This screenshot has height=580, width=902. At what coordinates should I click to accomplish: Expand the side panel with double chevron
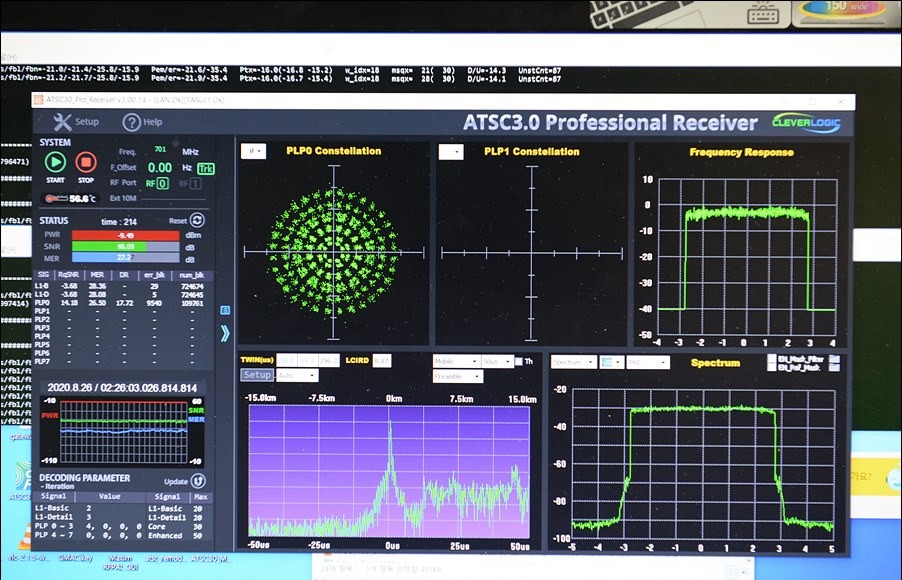[225, 333]
